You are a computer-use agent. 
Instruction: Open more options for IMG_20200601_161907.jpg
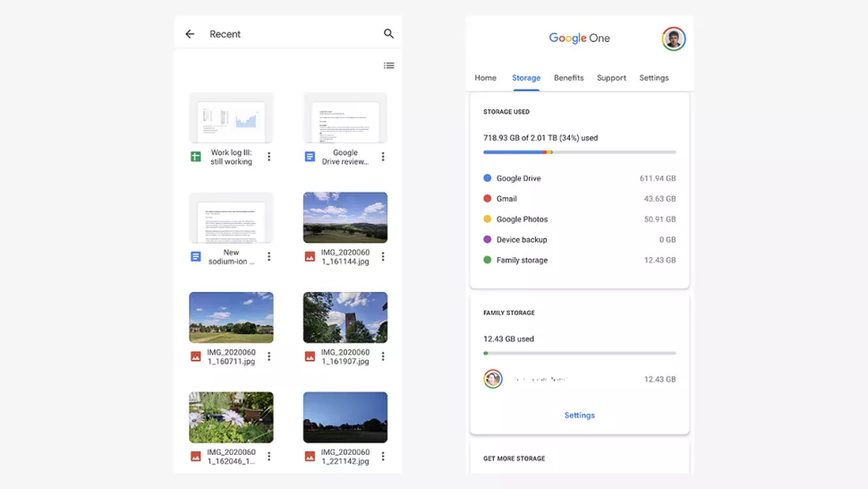[x=383, y=356]
